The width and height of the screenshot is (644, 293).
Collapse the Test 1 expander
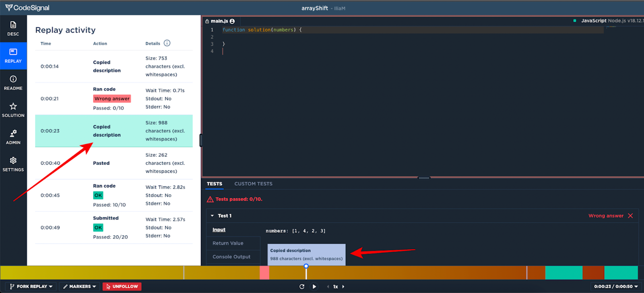point(212,216)
